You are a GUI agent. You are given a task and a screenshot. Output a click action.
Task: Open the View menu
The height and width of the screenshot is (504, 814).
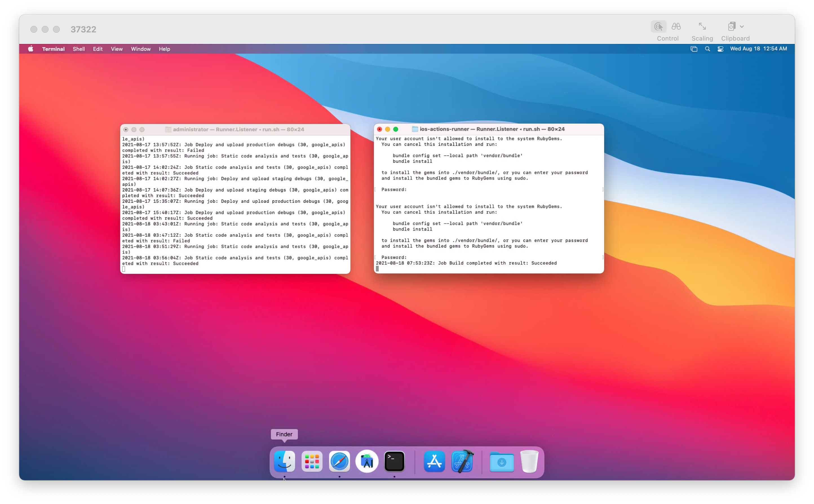tap(117, 49)
